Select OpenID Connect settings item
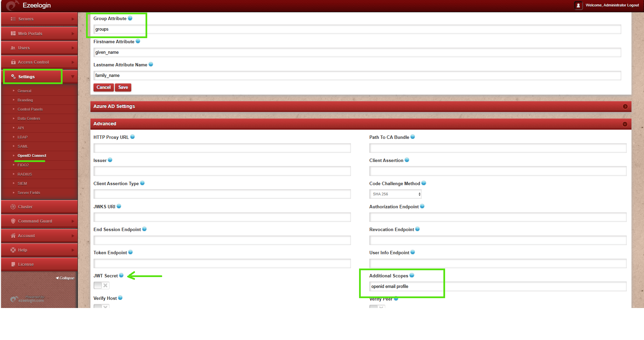This screenshot has width=644, height=340. coord(32,156)
